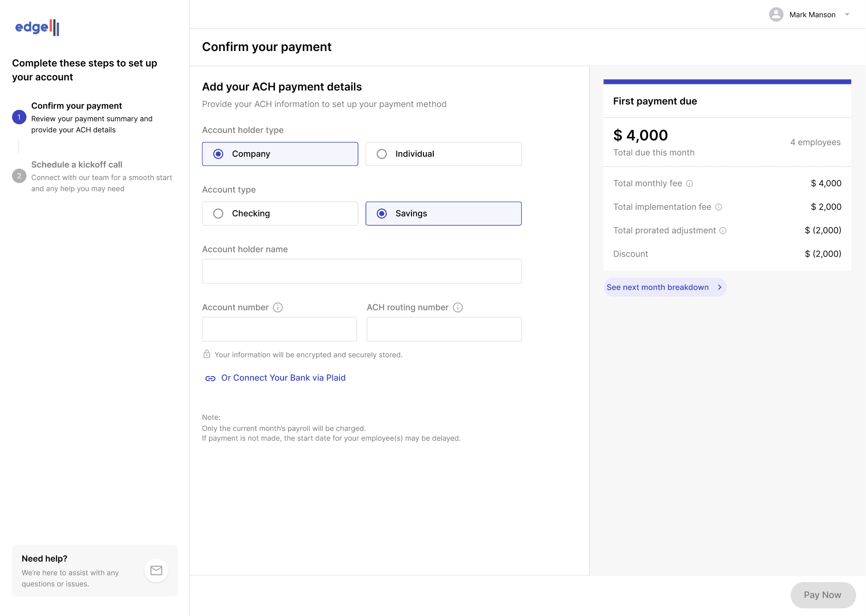This screenshot has width=866, height=616.
Task: Focus the ACH routing number input
Action: click(x=443, y=329)
